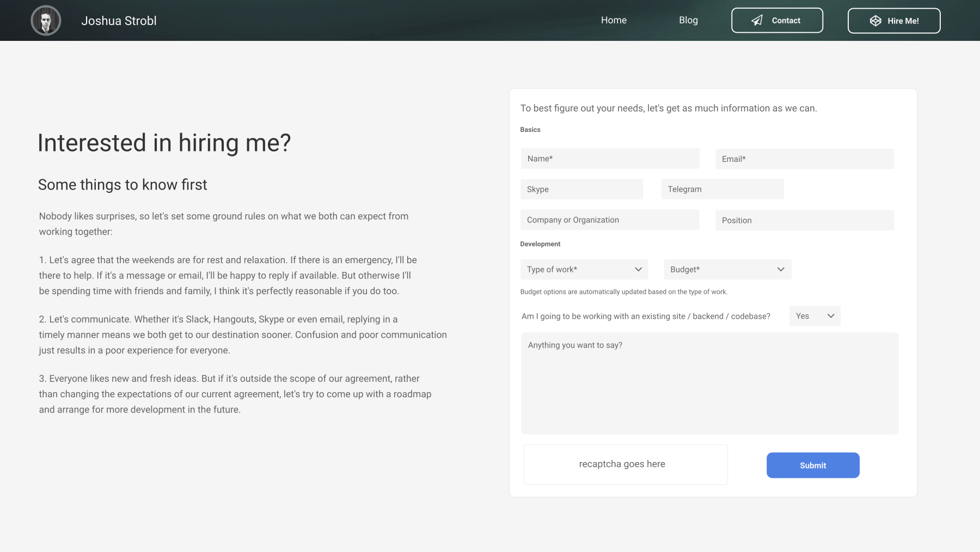This screenshot has height=552, width=980.
Task: Click the 'Nobody likes surprises' paragraph
Action: point(224,224)
